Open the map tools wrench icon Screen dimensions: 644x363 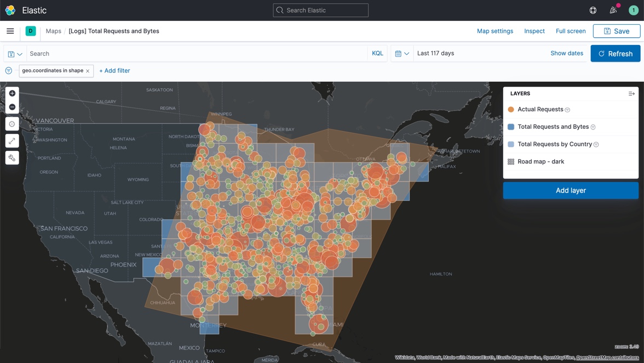click(x=12, y=158)
